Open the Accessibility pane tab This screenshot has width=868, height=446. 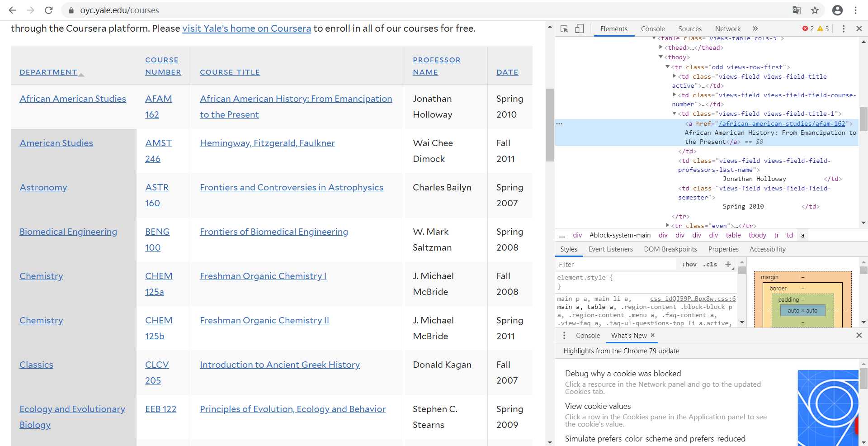coord(767,249)
